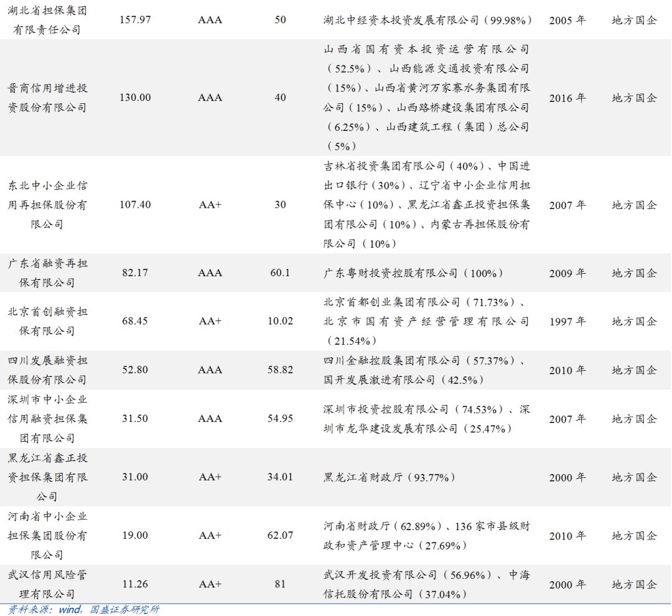Select year 2016 年

click(567, 98)
